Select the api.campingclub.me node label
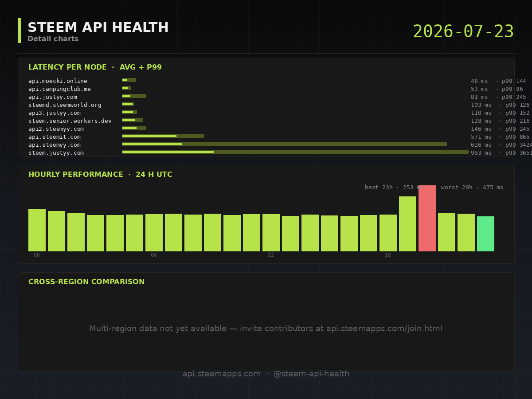This screenshot has width=532, height=399. 59,89
